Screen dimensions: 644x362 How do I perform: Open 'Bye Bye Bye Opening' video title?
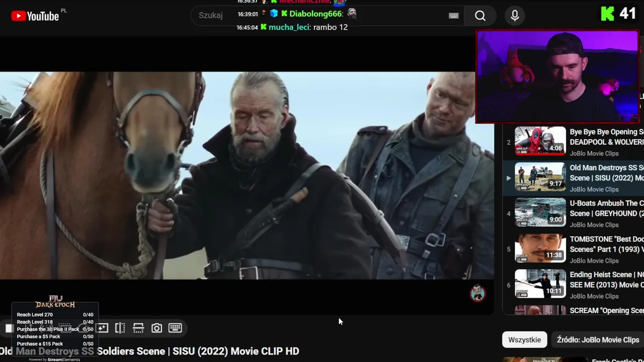click(607, 137)
